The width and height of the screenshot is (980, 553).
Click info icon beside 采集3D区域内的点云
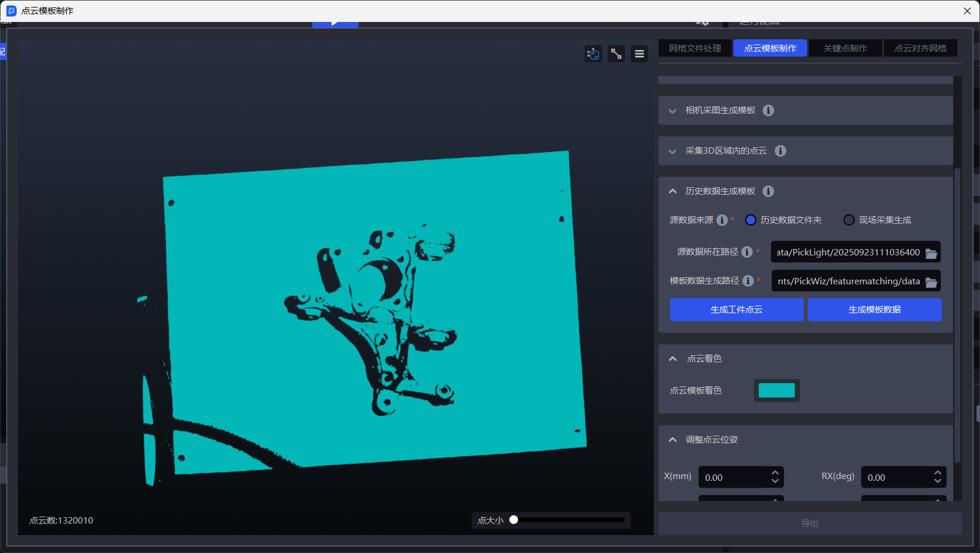pos(781,151)
